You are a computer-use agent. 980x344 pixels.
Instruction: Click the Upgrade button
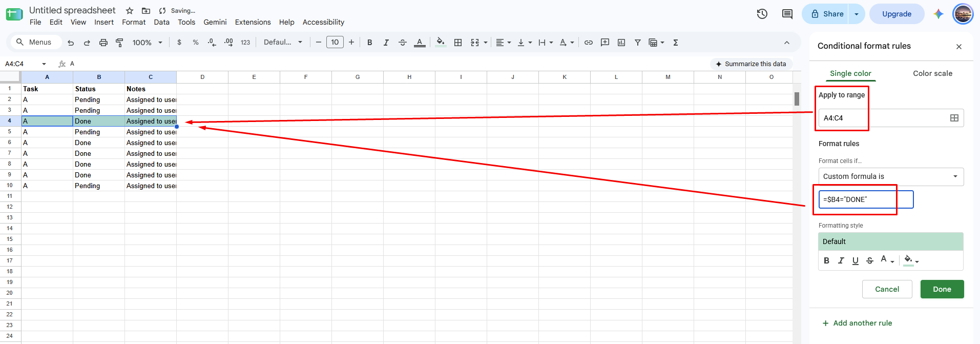point(896,14)
